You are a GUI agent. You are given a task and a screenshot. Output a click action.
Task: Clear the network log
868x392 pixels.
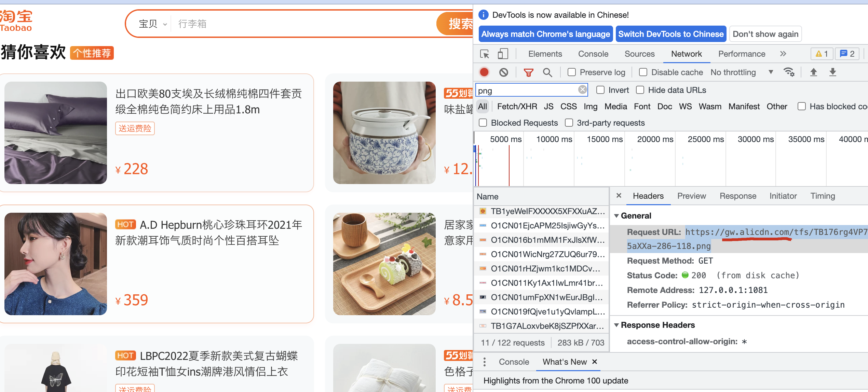click(503, 72)
